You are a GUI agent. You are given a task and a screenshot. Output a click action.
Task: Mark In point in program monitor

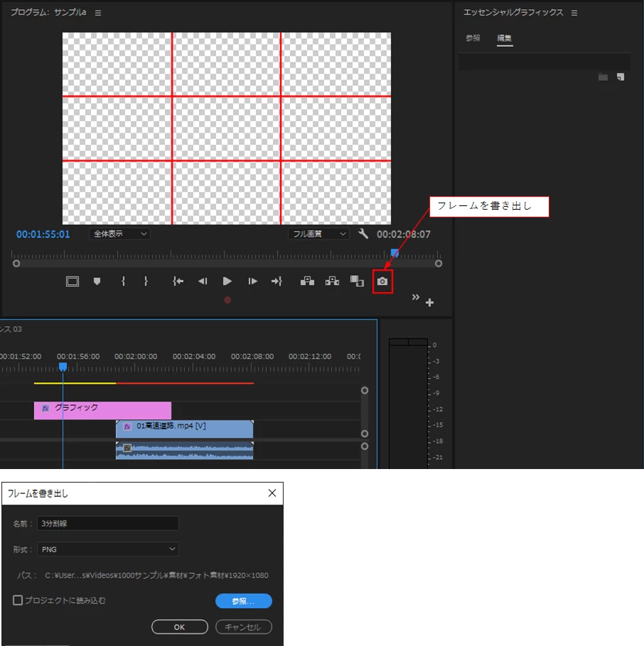tap(123, 281)
